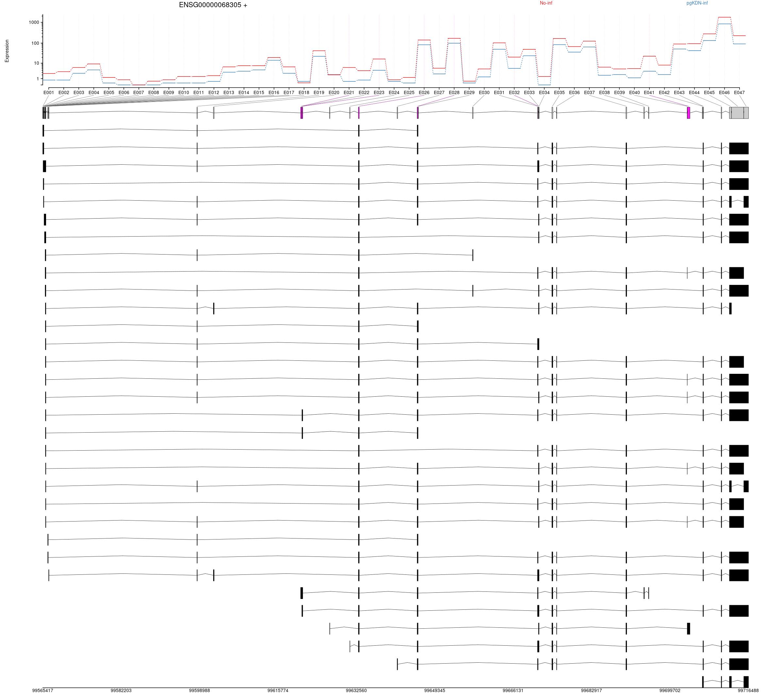The width and height of the screenshot is (784, 696).
Task: Pick exon label E014
Action: (x=244, y=92)
